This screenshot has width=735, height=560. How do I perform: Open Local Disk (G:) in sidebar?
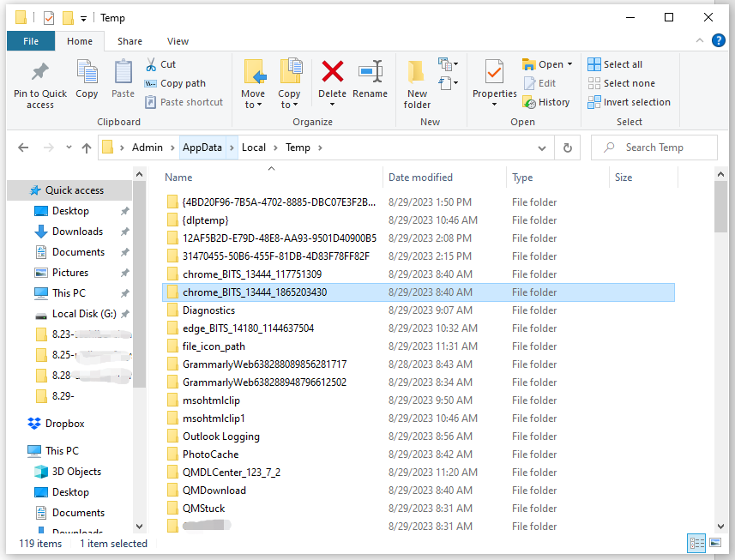(x=84, y=314)
